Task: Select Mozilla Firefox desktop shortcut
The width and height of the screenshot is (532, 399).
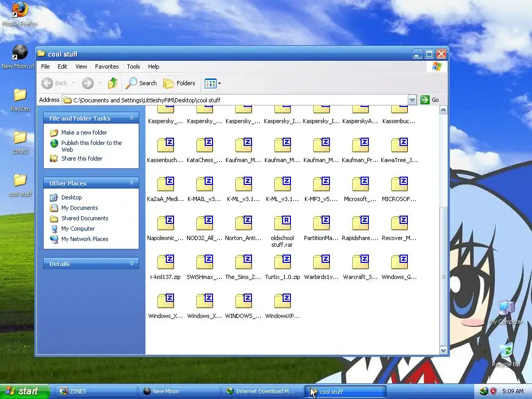Action: tap(20, 14)
